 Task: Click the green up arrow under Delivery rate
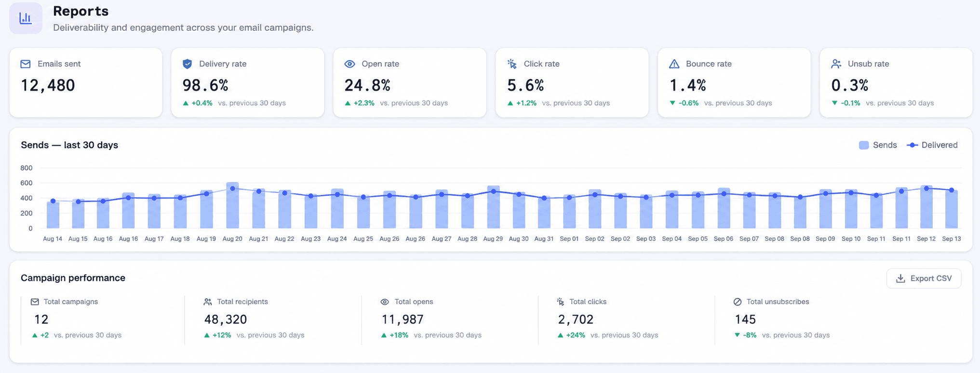186,103
